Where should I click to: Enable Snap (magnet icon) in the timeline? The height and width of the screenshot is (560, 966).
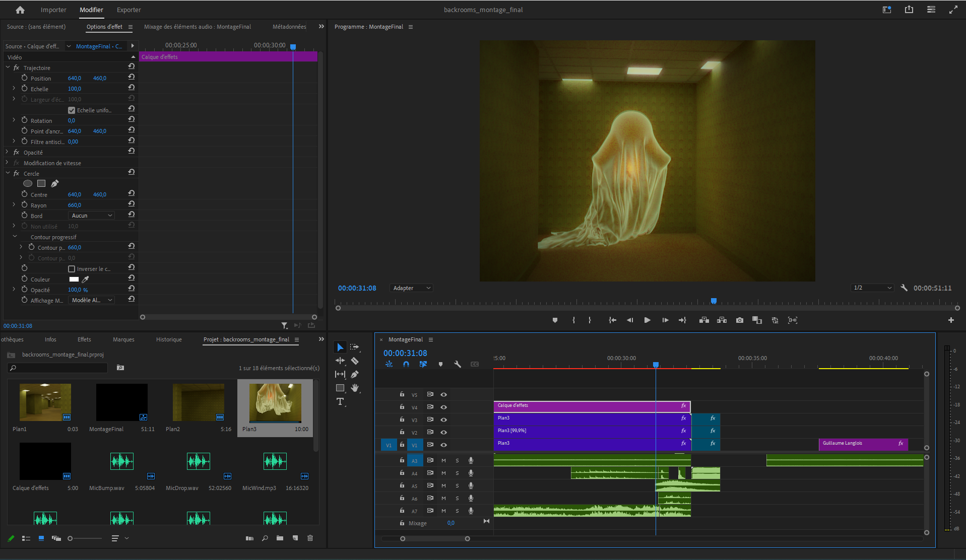click(406, 364)
